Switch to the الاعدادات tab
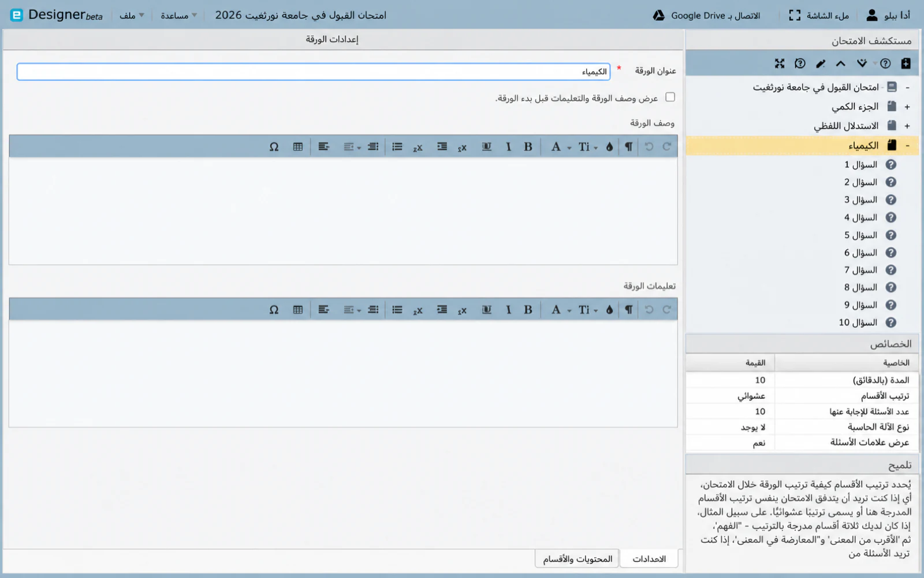 click(x=649, y=559)
